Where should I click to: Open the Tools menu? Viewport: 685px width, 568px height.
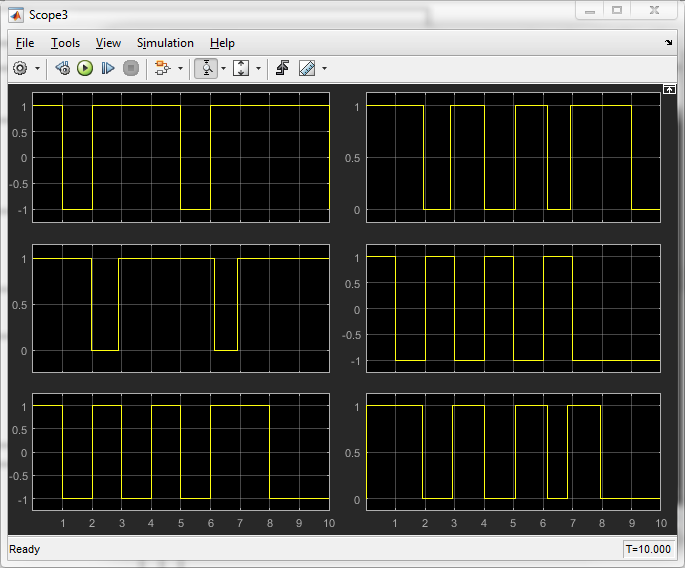(x=65, y=43)
